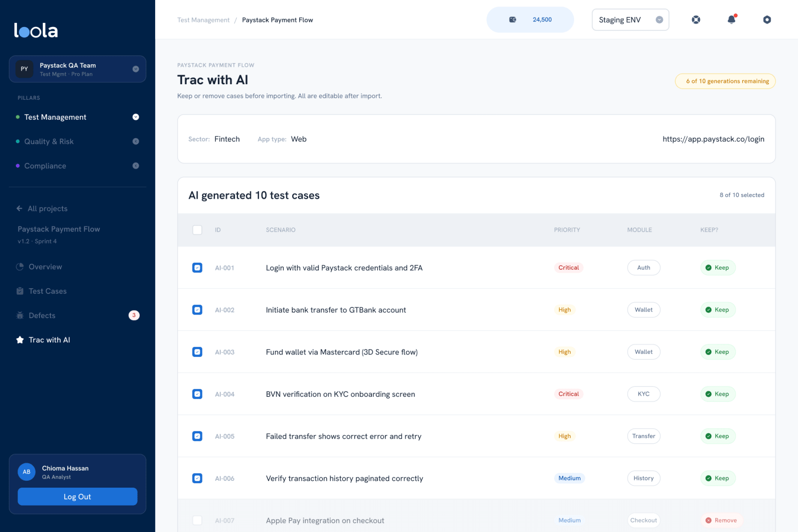The height and width of the screenshot is (532, 798).
Task: Open the Staging ENV dropdown
Action: pos(630,20)
